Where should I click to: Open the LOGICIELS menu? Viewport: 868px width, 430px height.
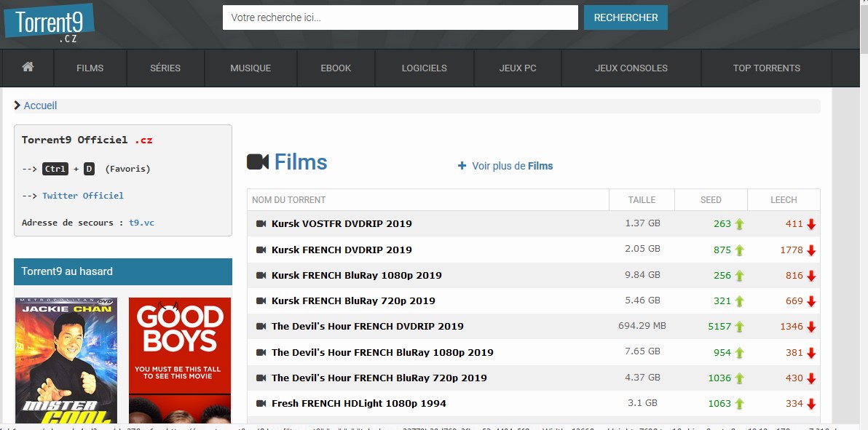[x=424, y=68]
